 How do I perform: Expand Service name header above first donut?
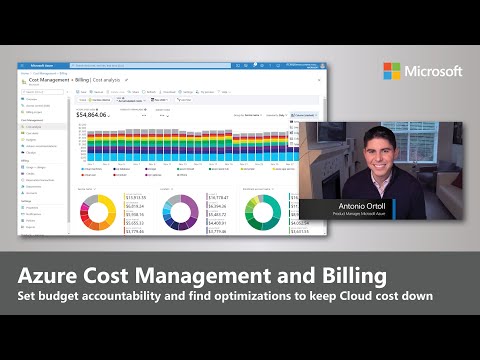[x=87, y=189]
